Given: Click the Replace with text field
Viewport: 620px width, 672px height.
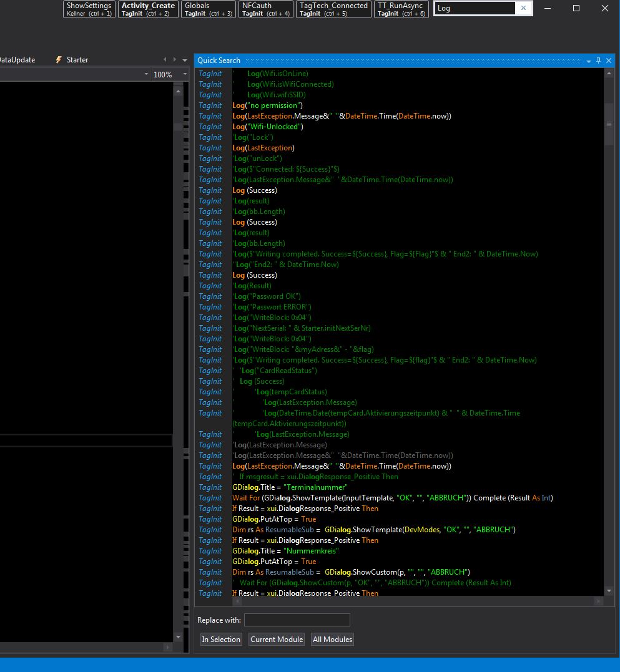Looking at the screenshot, I should [x=297, y=620].
